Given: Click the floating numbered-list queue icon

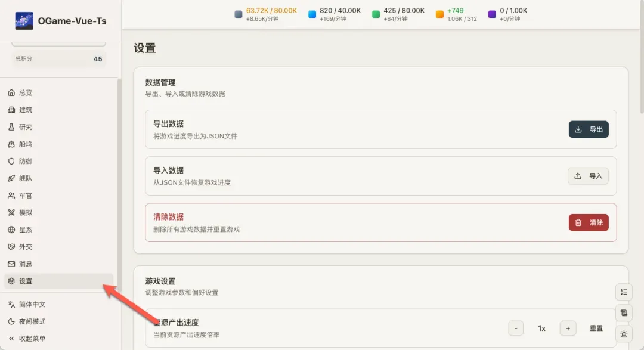Looking at the screenshot, I should pos(624,292).
